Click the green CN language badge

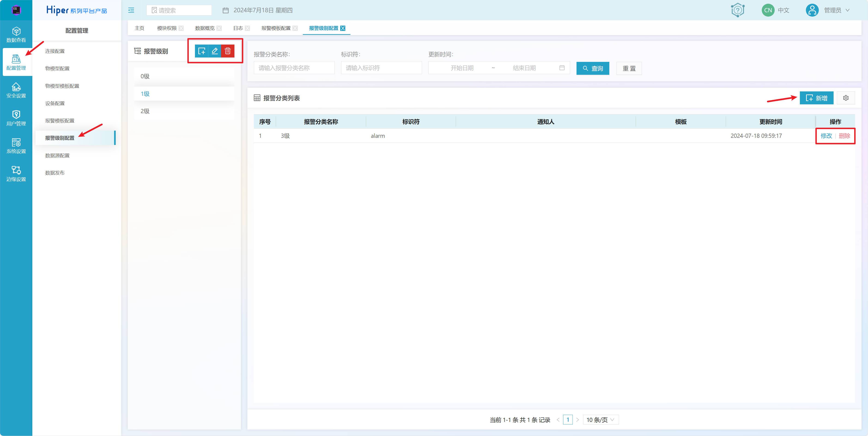pos(768,10)
